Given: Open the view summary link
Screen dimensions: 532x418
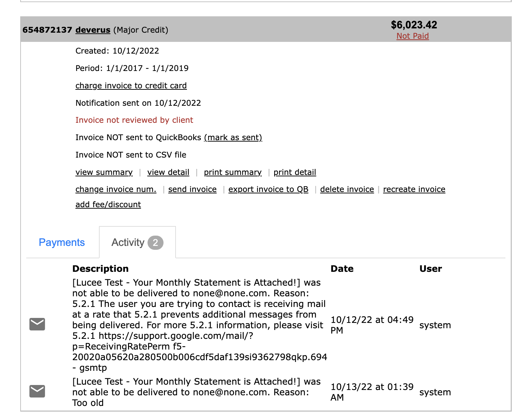Looking at the screenshot, I should tap(104, 172).
